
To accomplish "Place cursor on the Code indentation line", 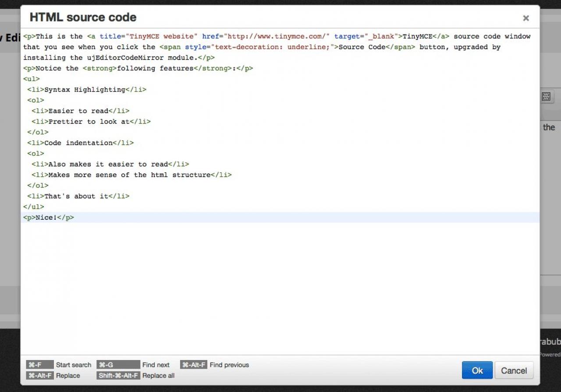I will point(80,143).
